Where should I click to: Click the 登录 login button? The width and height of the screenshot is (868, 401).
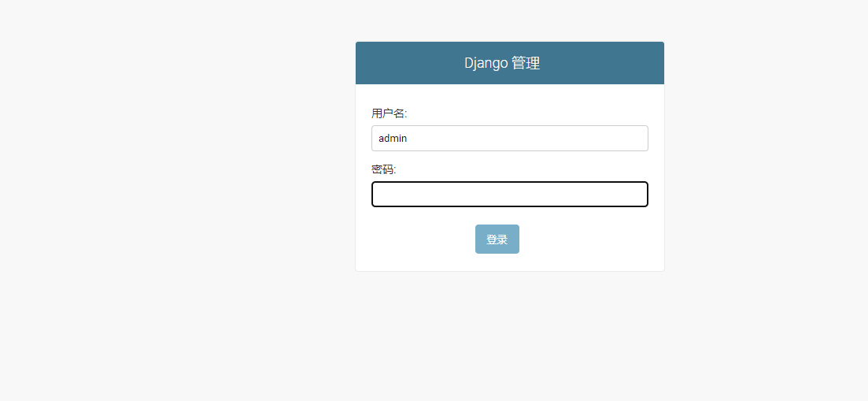point(497,239)
